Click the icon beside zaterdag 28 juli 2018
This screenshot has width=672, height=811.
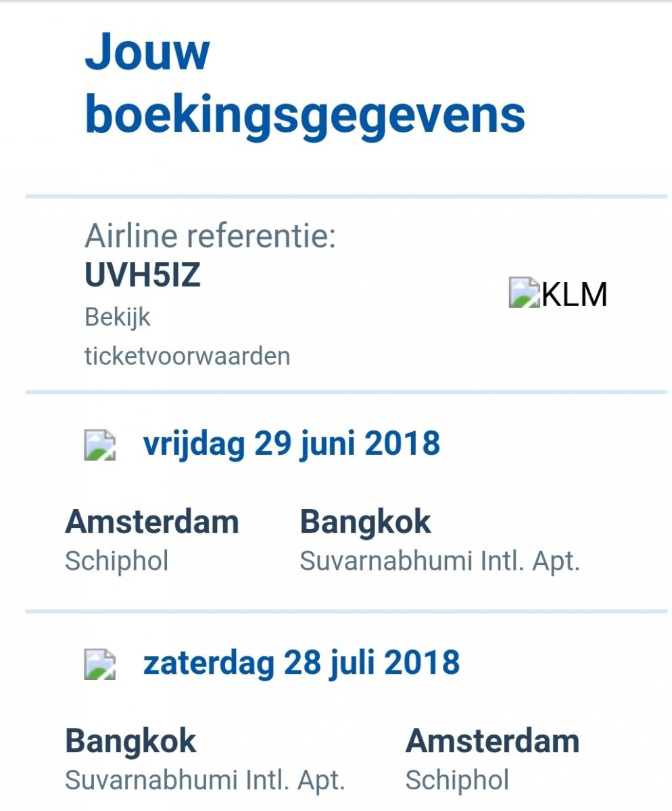[x=99, y=664]
